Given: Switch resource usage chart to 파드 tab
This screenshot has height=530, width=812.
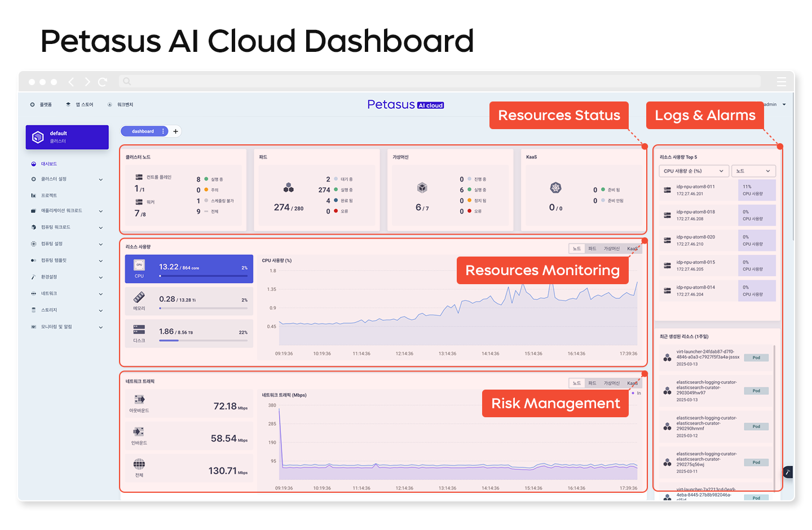Looking at the screenshot, I should (x=592, y=249).
